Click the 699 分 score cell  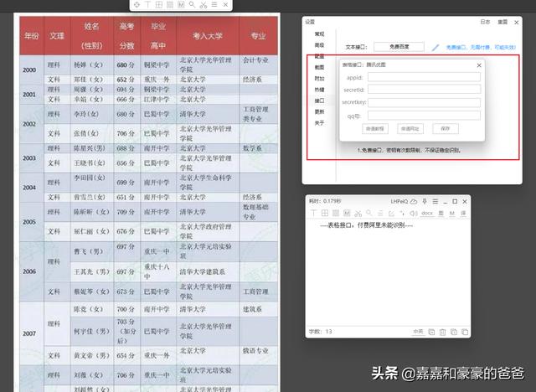coord(126,183)
